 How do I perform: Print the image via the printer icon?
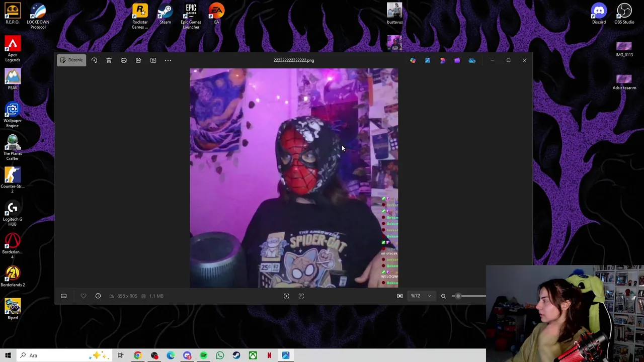pyautogui.click(x=124, y=60)
